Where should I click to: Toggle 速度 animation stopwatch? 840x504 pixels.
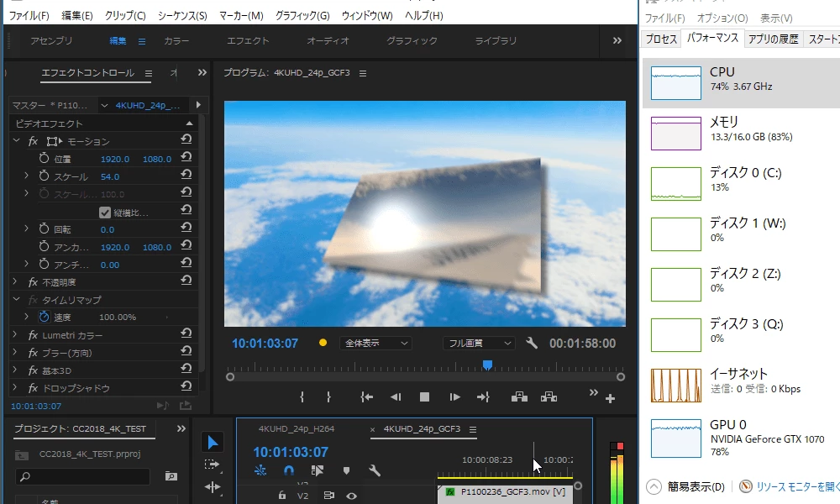coord(44,317)
